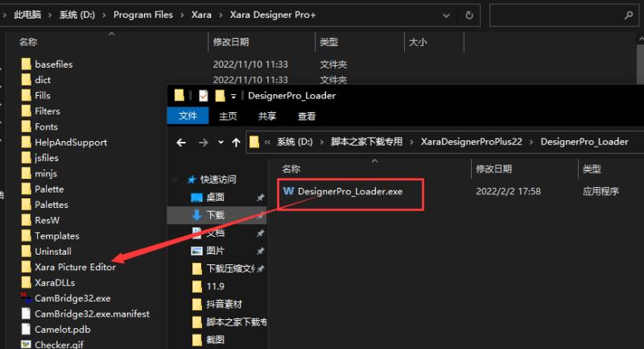Go forward with the right arrow button

(204, 143)
